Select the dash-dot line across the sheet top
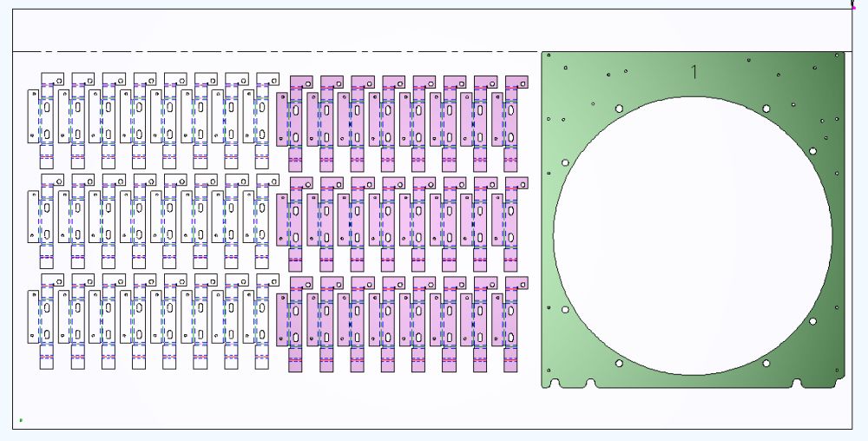The image size is (868, 441). pos(260,51)
